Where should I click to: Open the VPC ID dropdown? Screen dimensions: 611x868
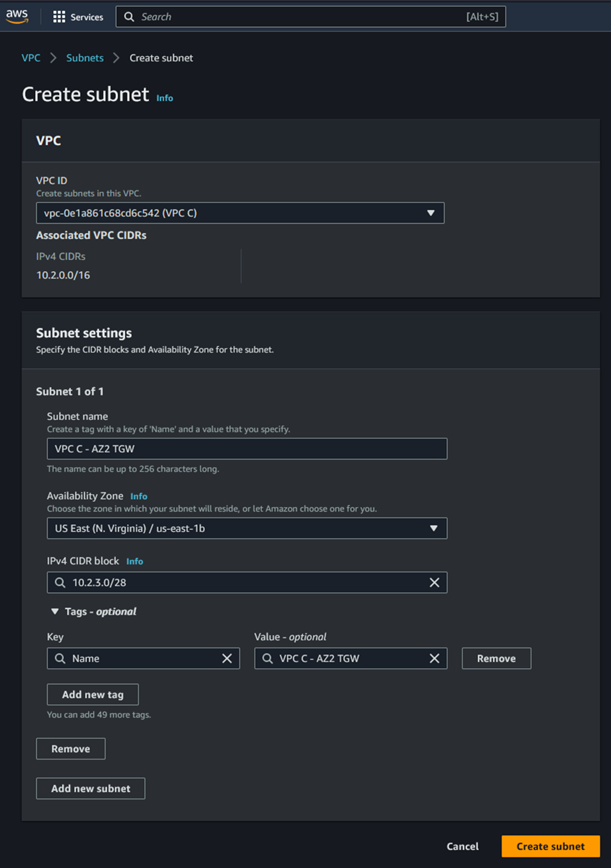(x=240, y=213)
